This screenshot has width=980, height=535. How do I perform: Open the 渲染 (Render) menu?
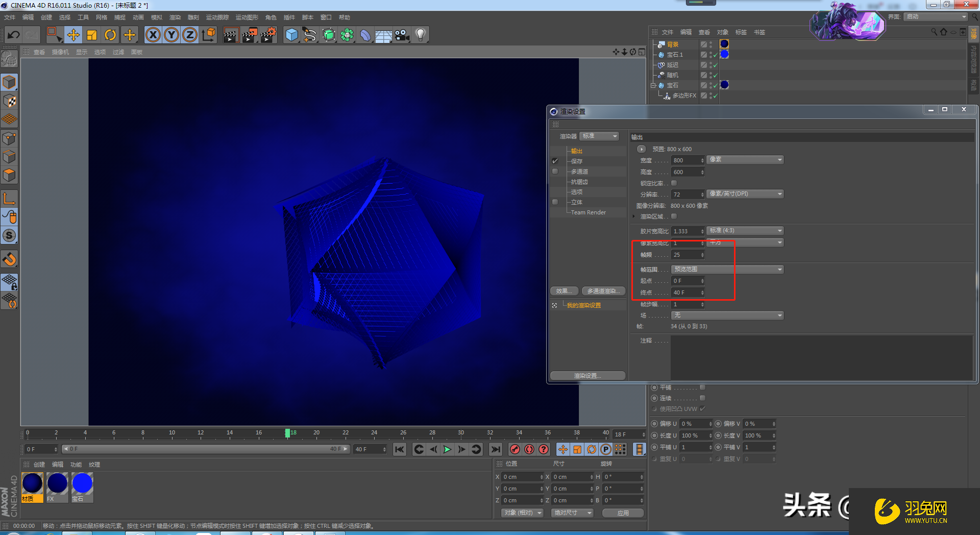[x=175, y=17]
